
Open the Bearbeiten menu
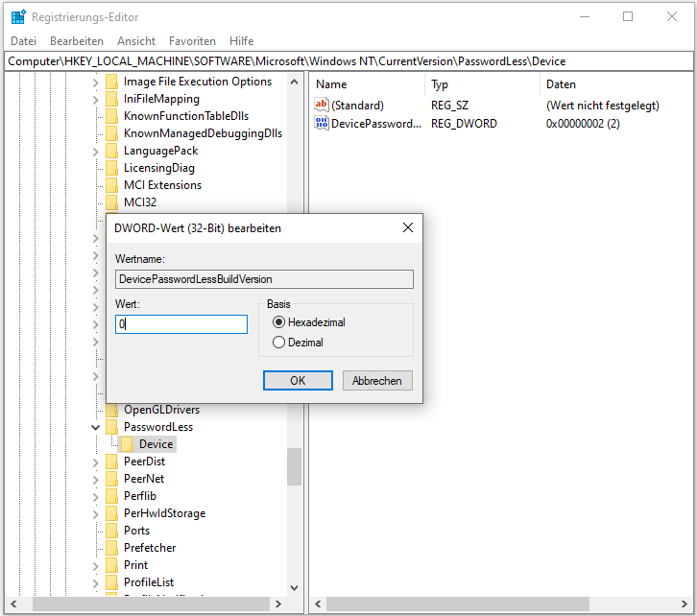pyautogui.click(x=76, y=41)
